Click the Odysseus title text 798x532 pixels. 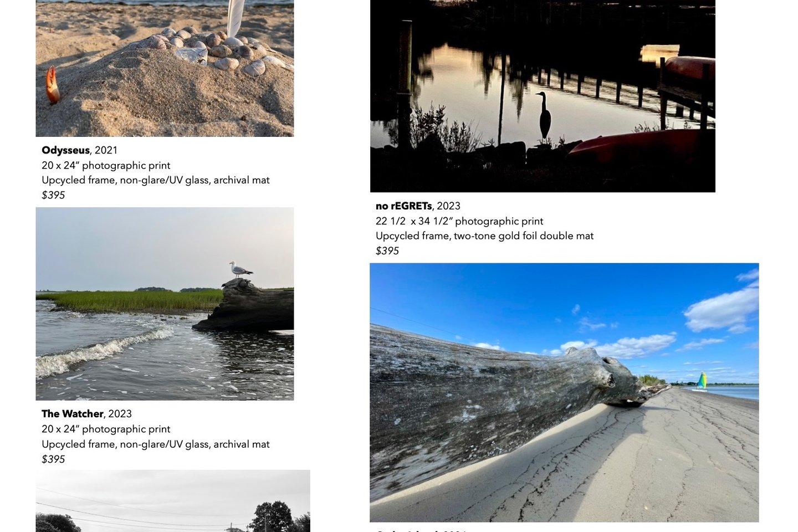point(65,150)
